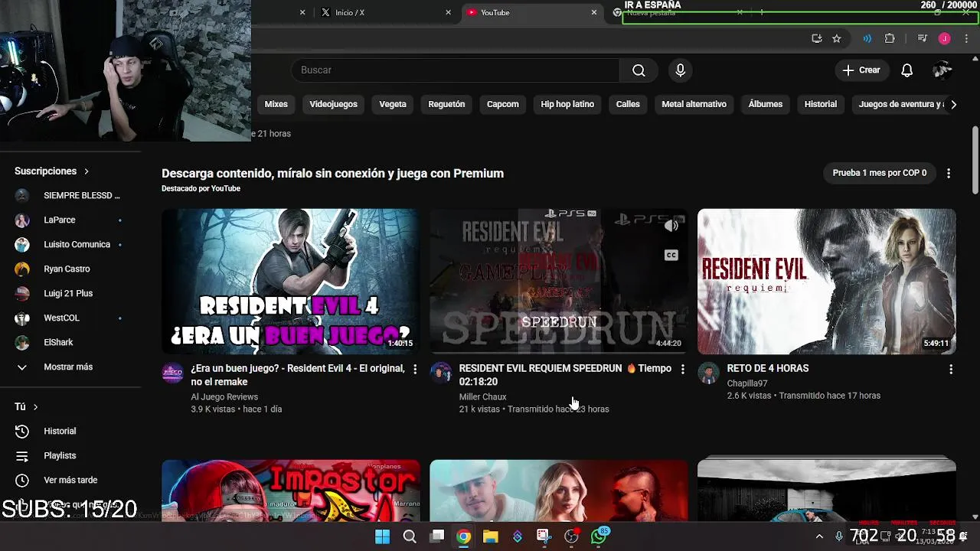
Task: Focus the Buscar search field
Action: (456, 70)
